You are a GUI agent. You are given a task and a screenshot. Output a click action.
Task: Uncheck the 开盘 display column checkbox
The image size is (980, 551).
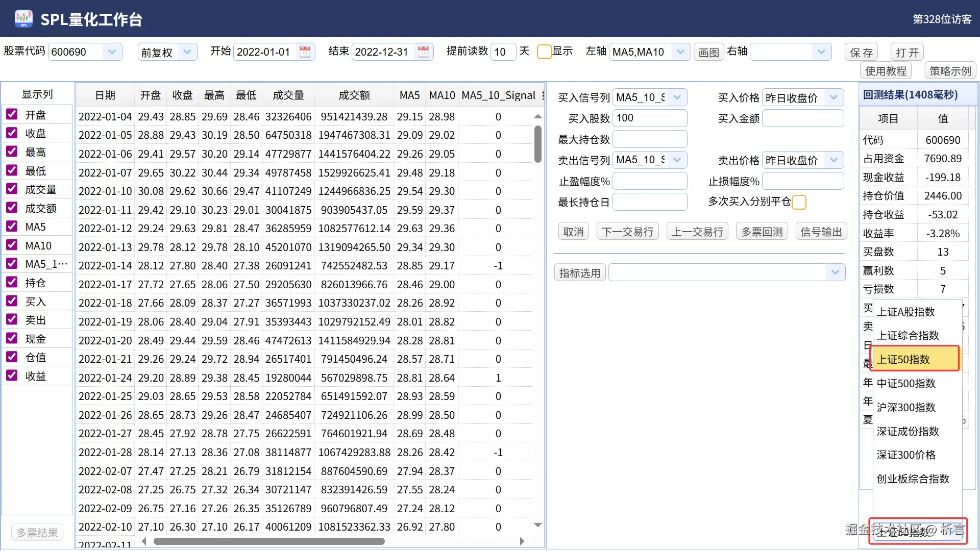coord(12,114)
